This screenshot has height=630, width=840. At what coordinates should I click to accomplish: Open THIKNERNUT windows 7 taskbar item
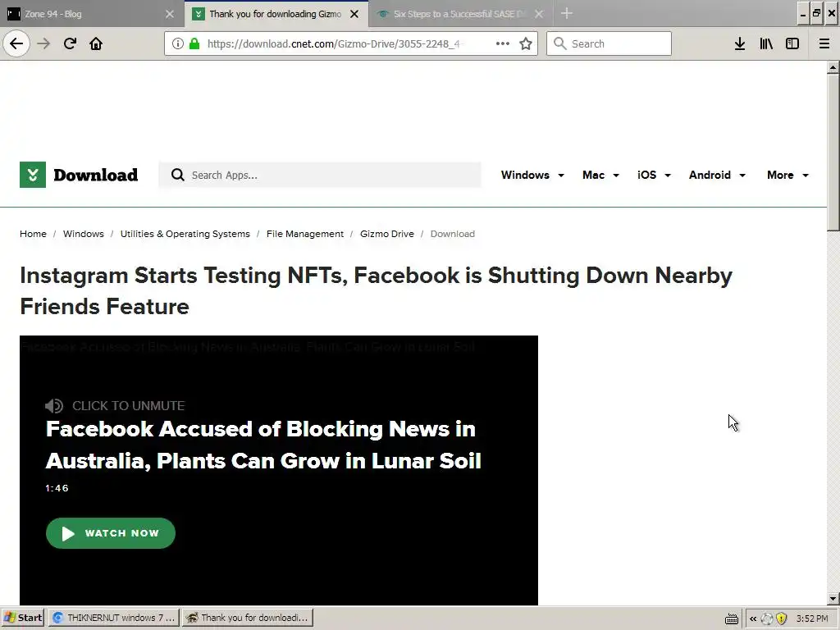tap(114, 618)
